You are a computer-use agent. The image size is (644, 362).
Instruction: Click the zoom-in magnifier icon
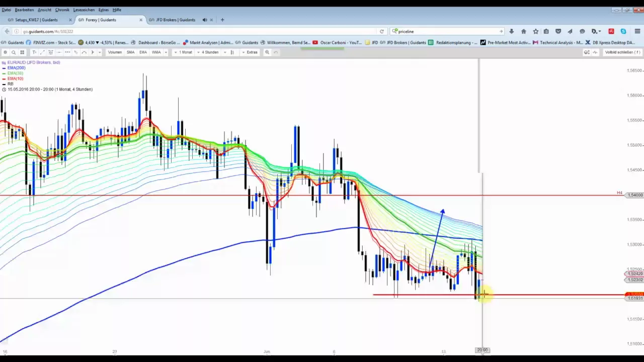267,52
